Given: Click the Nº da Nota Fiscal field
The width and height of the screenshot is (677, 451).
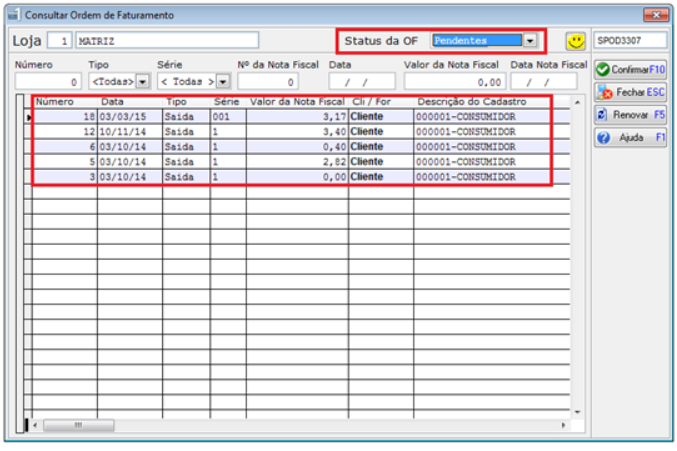Looking at the screenshot, I should [x=268, y=82].
